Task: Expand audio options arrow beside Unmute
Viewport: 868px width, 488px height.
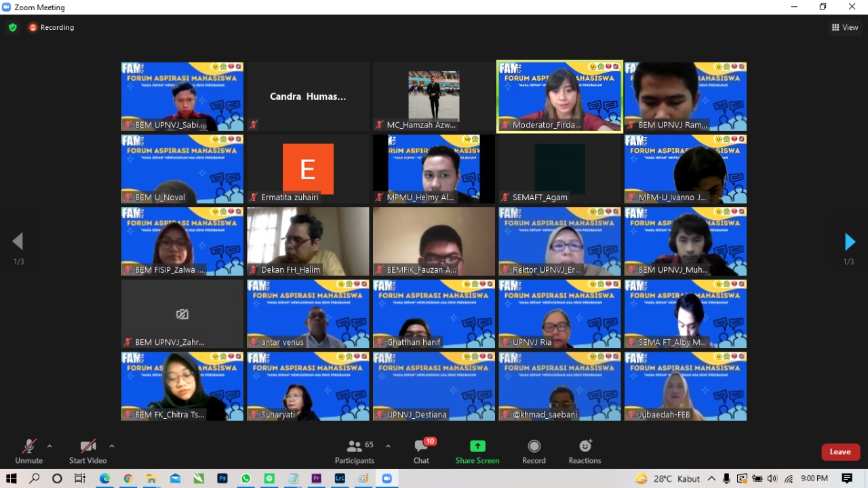Action: click(50, 446)
